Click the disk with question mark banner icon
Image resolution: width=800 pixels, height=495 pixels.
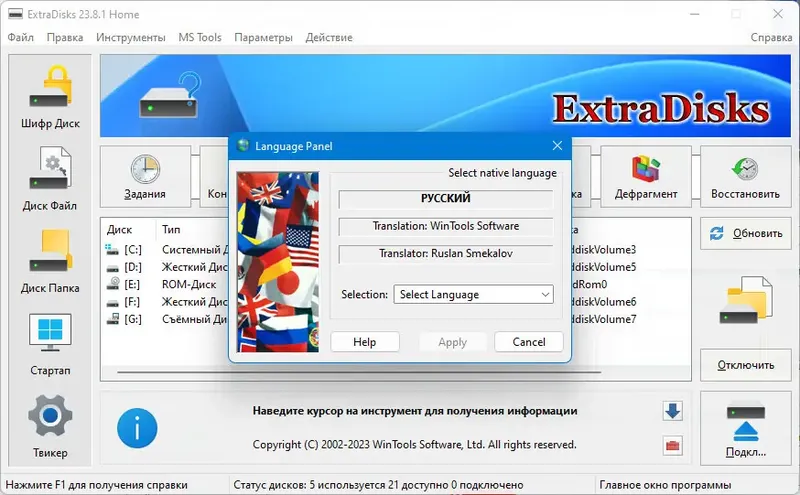[171, 96]
